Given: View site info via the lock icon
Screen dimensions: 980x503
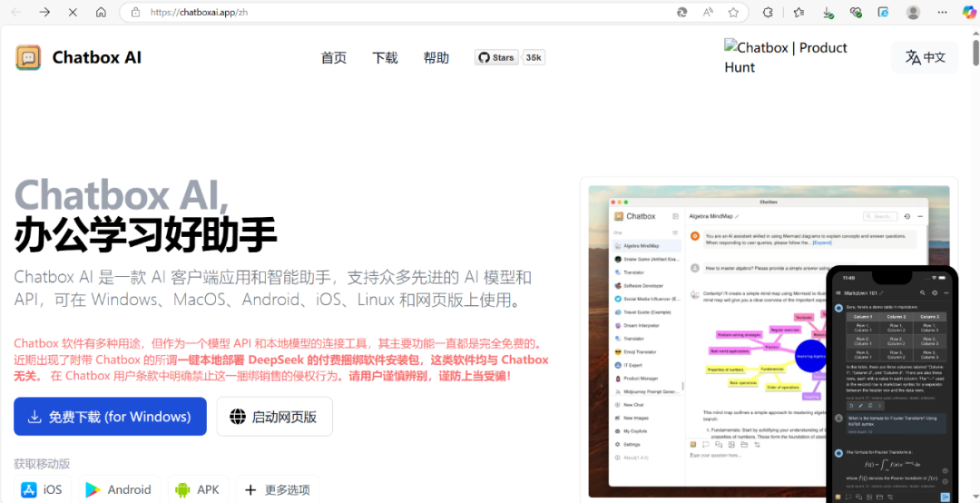Looking at the screenshot, I should [x=135, y=12].
